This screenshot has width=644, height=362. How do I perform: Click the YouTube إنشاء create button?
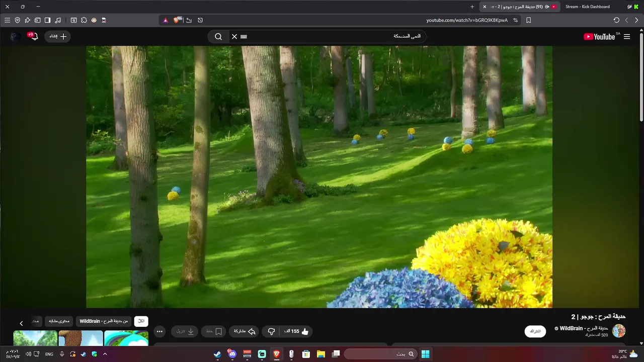point(58,36)
